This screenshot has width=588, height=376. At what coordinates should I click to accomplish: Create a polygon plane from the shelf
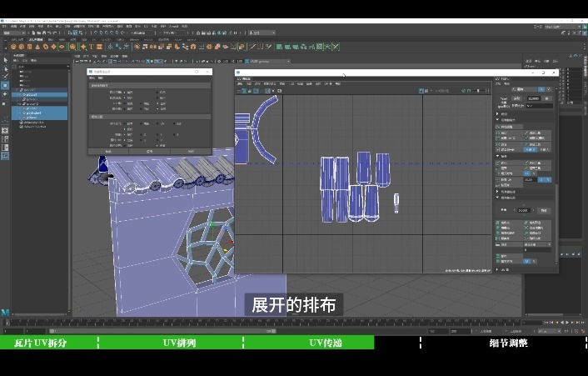coord(53,47)
